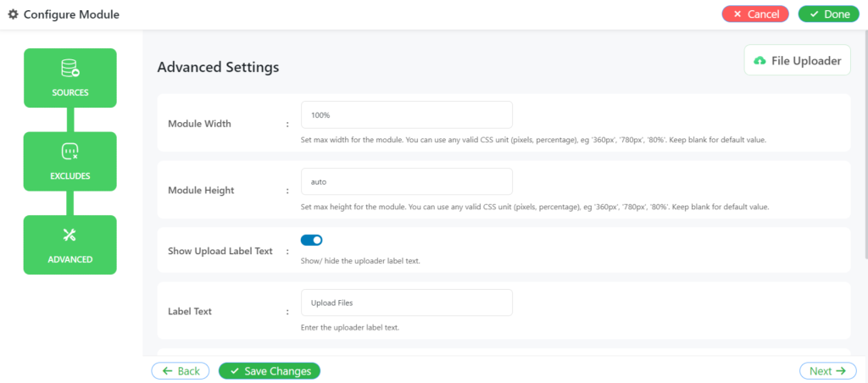
Task: Click the X icon on Cancel
Action: (737, 14)
